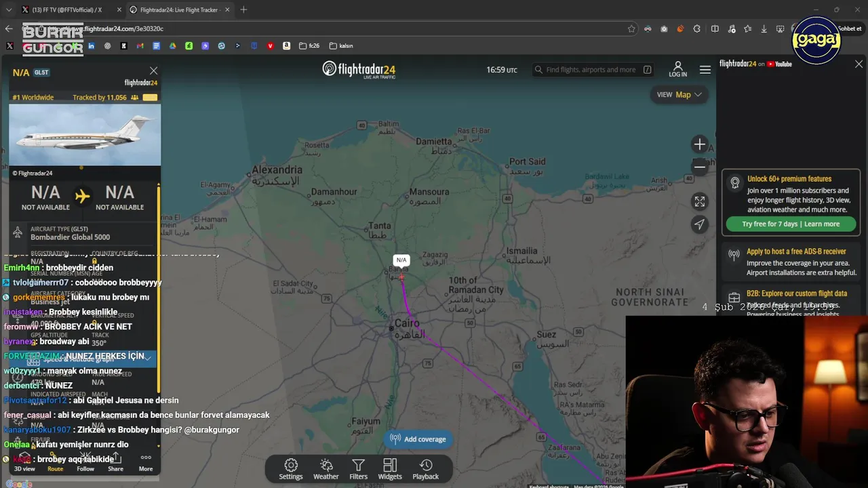This screenshot has height=488, width=868.
Task: Open the kalsın bookmarks folder
Action: pyautogui.click(x=341, y=46)
